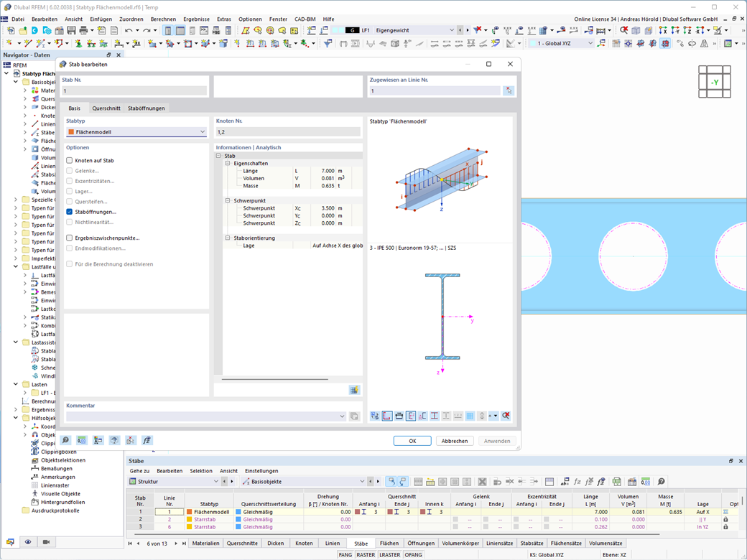Open search help icon at dialog bottom-left
The height and width of the screenshot is (560, 747).
click(x=66, y=441)
